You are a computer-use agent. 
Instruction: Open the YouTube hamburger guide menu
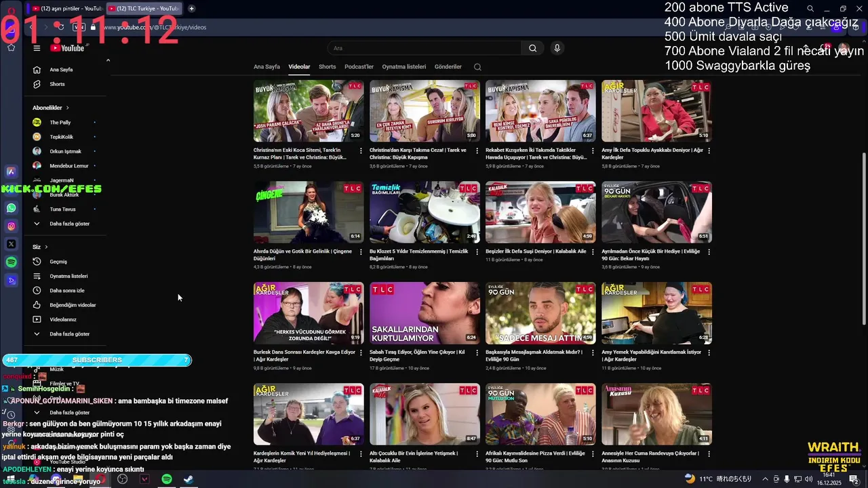37,48
